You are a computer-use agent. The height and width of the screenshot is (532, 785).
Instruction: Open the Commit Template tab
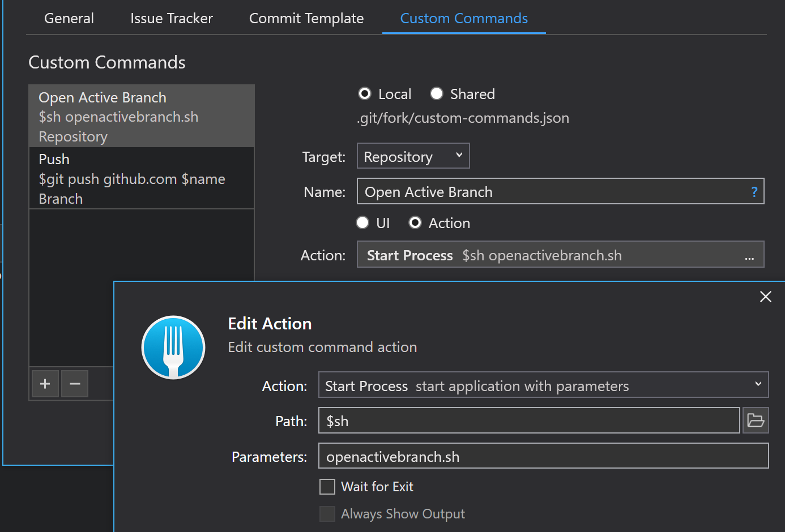[306, 18]
